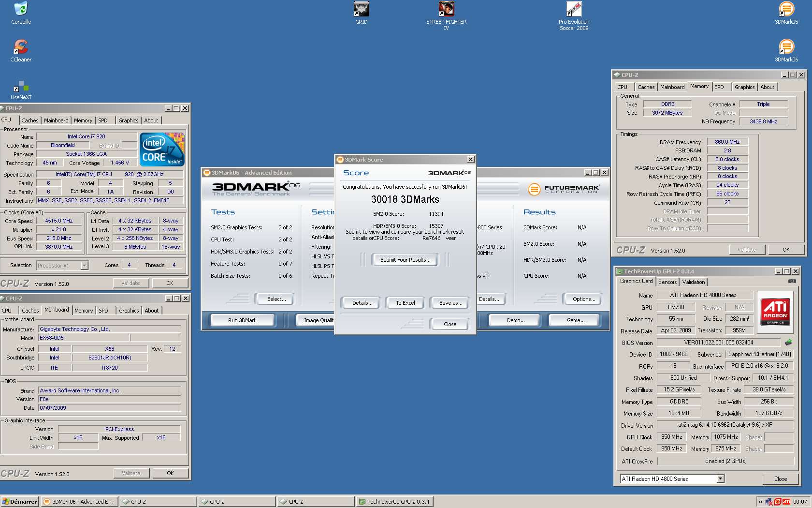Close the 3DMark Score dialog with X
This screenshot has height=508, width=812.
tap(470, 160)
